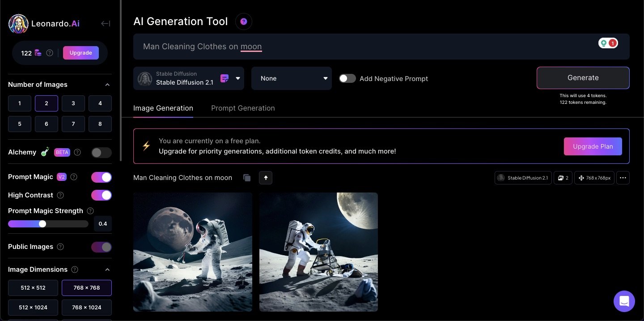Collapse the sidebar with the arrow icon

tap(106, 24)
